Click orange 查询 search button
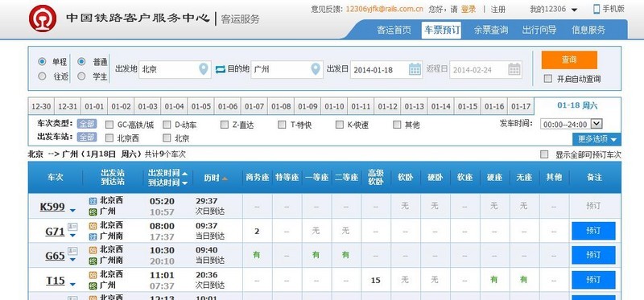The height and width of the screenshot is (300, 644). [569, 60]
